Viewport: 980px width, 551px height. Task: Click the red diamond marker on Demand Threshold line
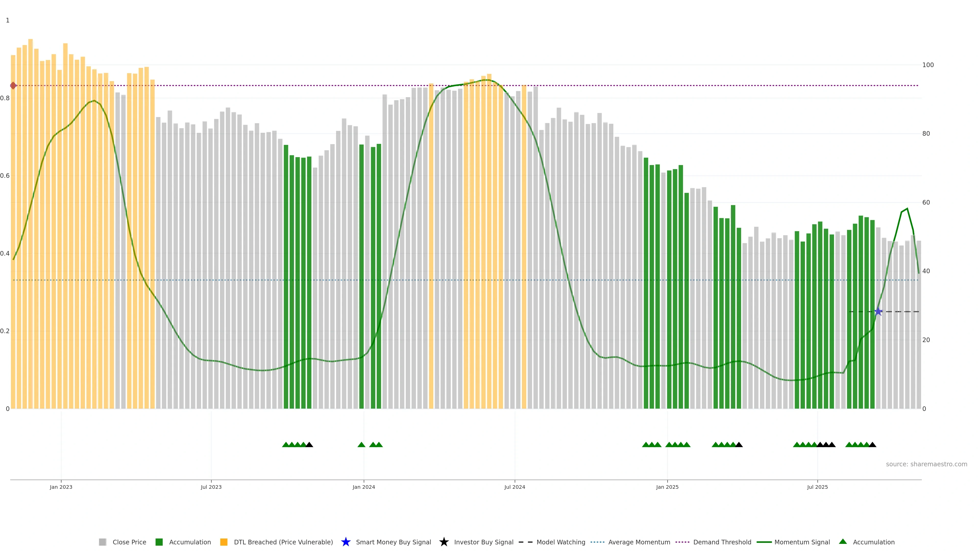pyautogui.click(x=13, y=85)
